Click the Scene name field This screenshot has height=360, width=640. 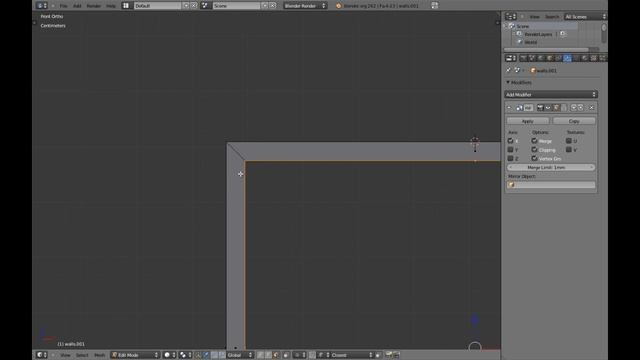[236, 6]
